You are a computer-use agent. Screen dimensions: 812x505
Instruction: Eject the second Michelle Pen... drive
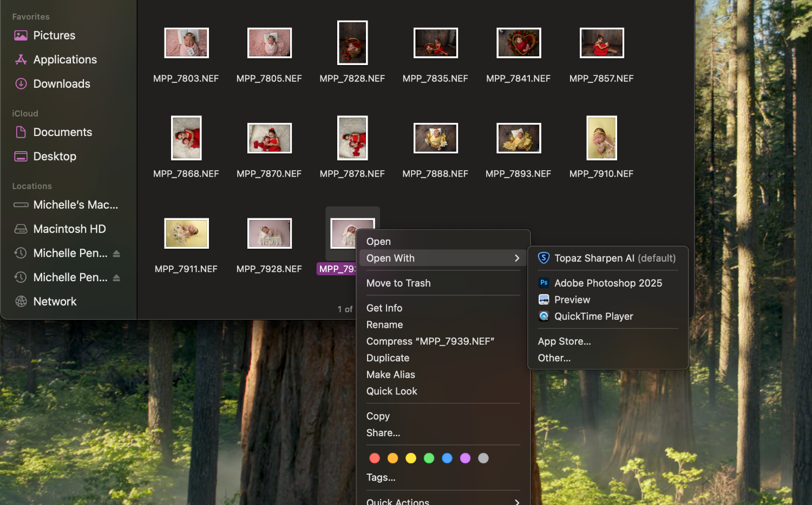(x=116, y=278)
